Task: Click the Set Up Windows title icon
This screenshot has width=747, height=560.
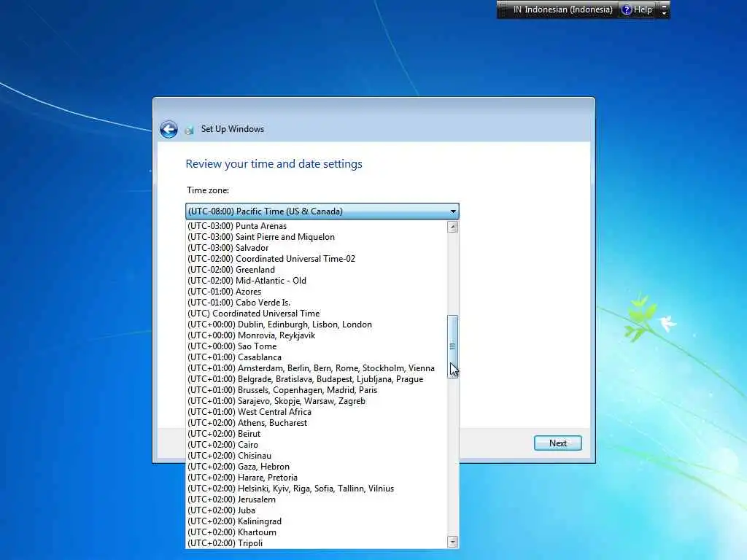Action: [189, 130]
